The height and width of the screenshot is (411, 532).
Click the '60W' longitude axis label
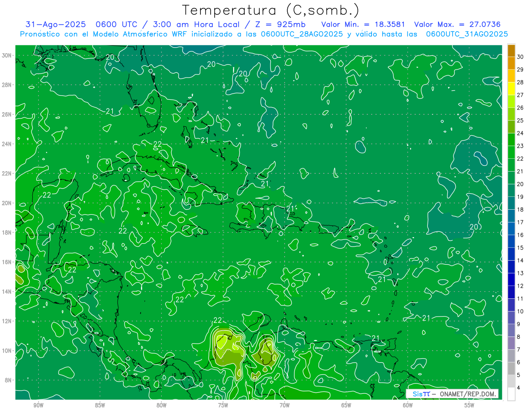coord(407,405)
